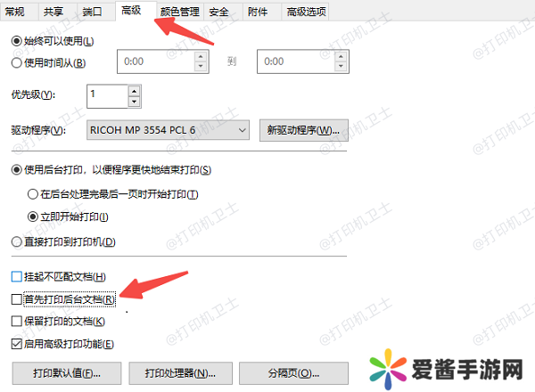Image resolution: width=535 pixels, height=392 pixels.
Task: Go to 颜色管理 tab
Action: tap(180, 12)
